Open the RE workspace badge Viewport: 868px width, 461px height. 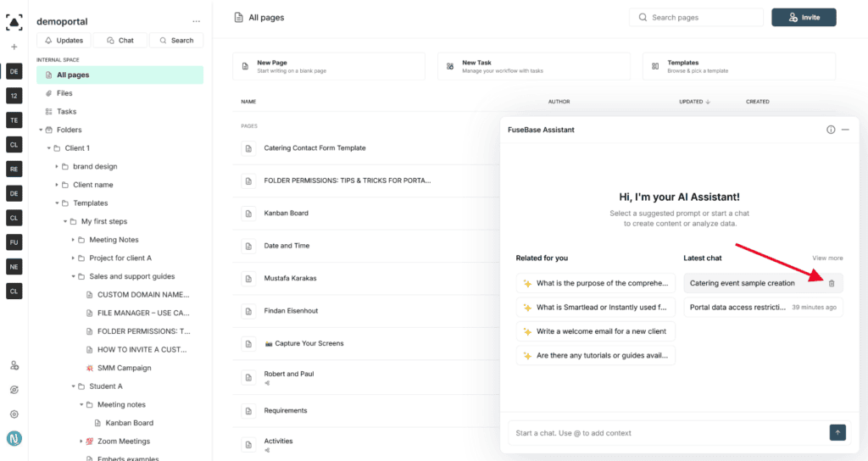[14, 169]
